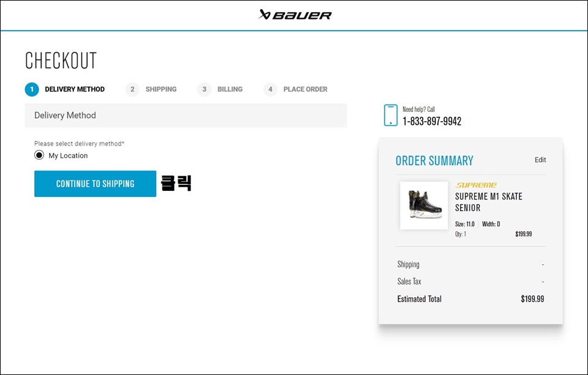
Task: Click Edit in the Order Summary
Action: (x=540, y=160)
